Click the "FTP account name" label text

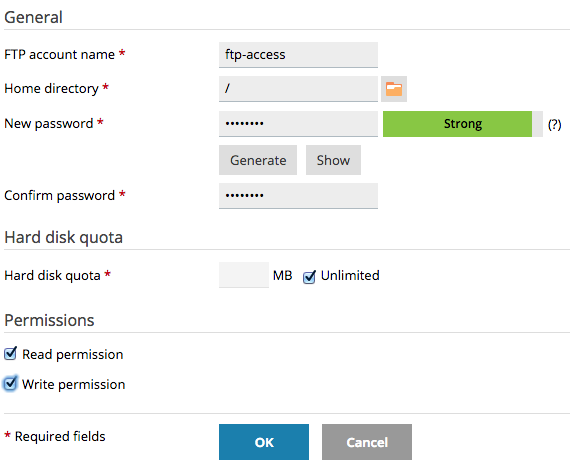59,55
